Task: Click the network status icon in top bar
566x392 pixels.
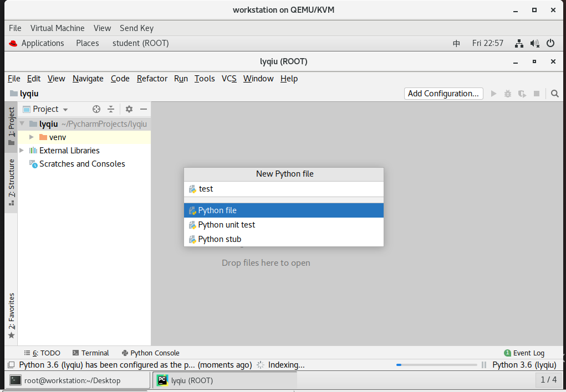Action: 519,44
